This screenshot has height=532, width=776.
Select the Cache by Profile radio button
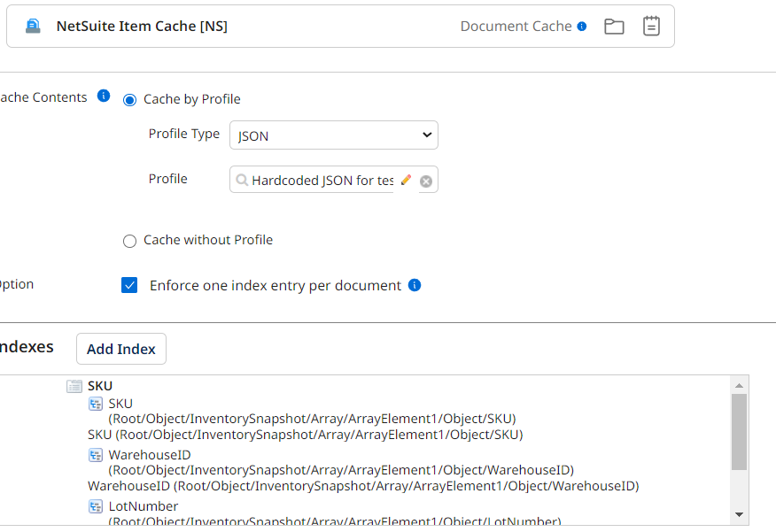coord(130,99)
